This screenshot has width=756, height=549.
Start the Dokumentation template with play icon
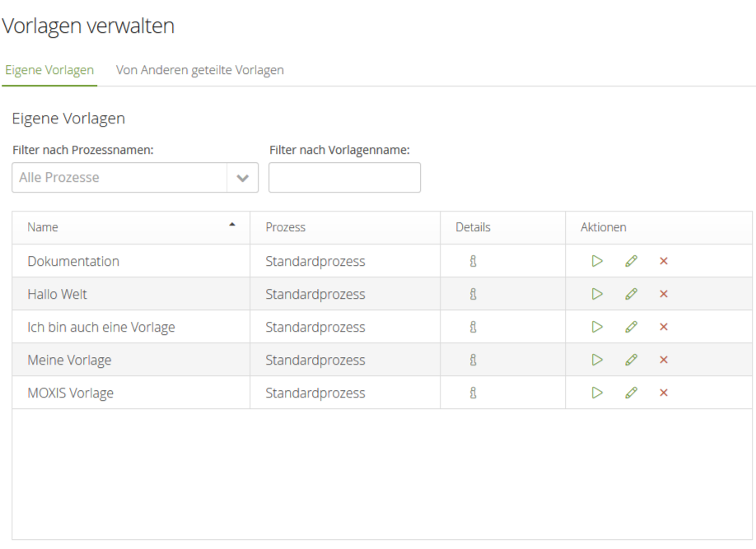(x=597, y=261)
